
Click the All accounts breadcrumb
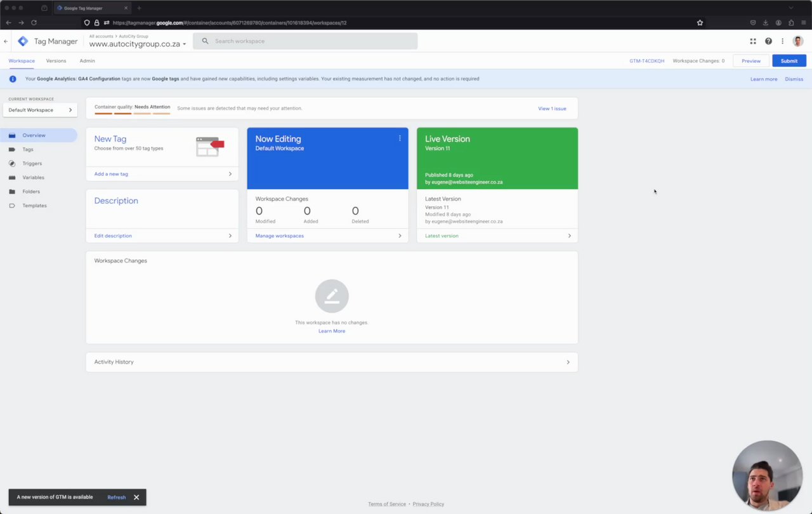pos(101,36)
